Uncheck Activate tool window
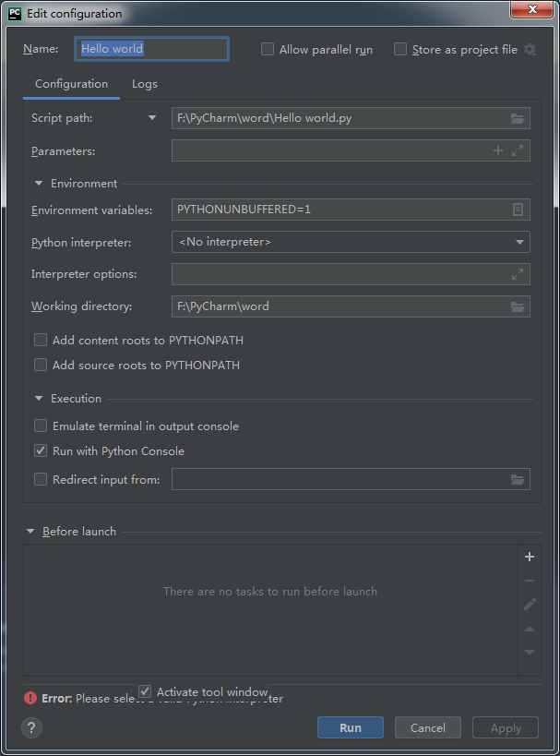Screen dimensions: 560x756 coord(145,691)
